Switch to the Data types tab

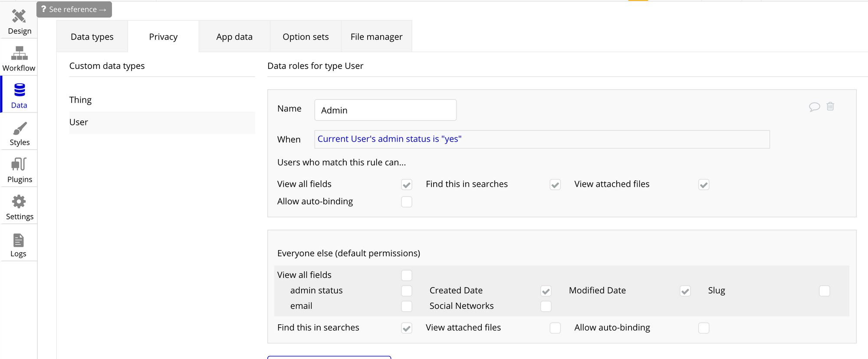tap(92, 37)
